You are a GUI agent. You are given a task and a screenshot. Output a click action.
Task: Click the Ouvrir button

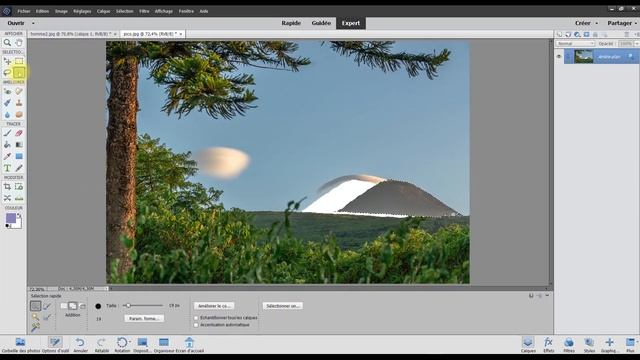[x=16, y=23]
